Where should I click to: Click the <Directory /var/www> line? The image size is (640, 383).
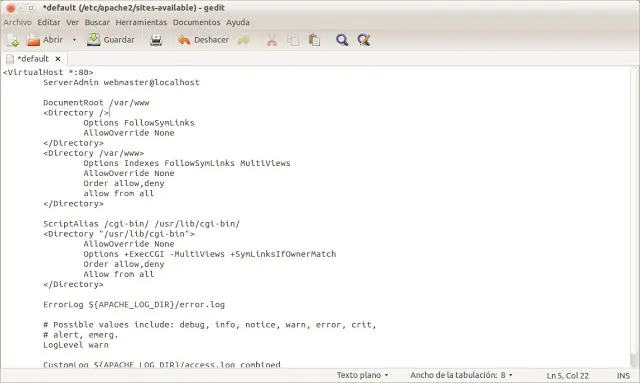93,153
